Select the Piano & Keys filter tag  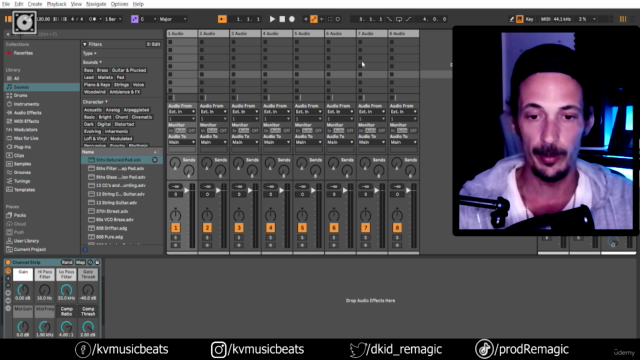tap(97, 85)
